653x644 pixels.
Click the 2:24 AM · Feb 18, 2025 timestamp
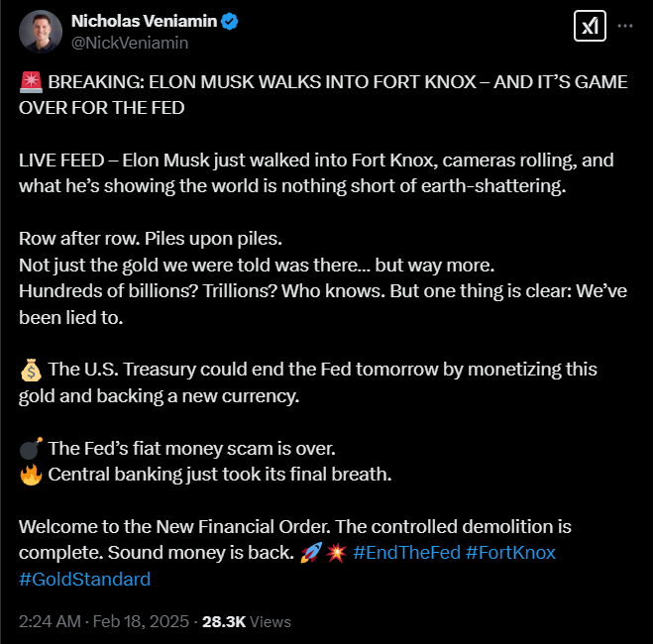pos(104,622)
